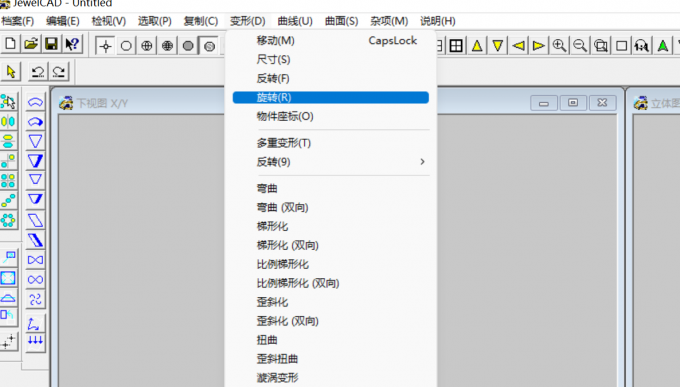Click the two vertical ovals mirror copy icon
This screenshot has width=680, height=387.
[x=8, y=121]
